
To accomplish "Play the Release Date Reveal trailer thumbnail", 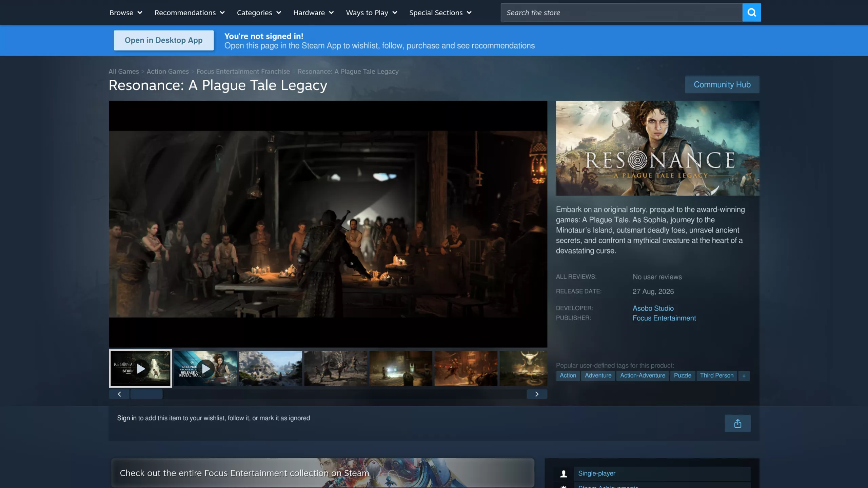I will pyautogui.click(x=205, y=368).
